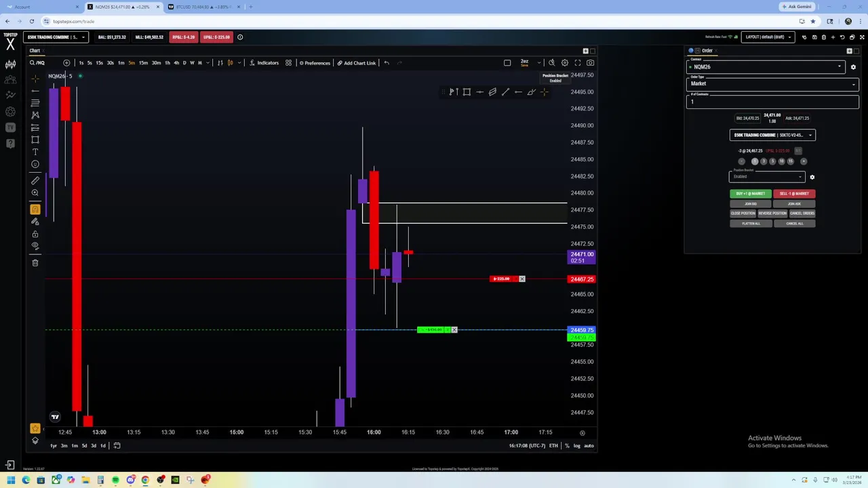Select the rectangle shape drawing tool

tap(35, 140)
